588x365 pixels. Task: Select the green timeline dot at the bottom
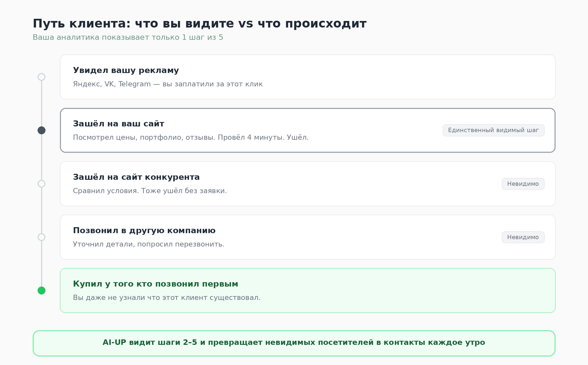(42, 290)
